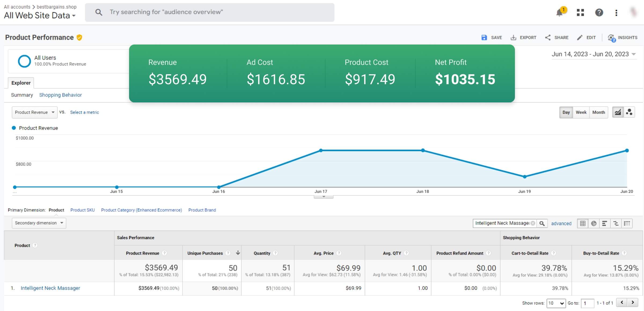Click the search magnifier beside product filter
Viewport: 644px width, 311px height.
[x=542, y=223]
